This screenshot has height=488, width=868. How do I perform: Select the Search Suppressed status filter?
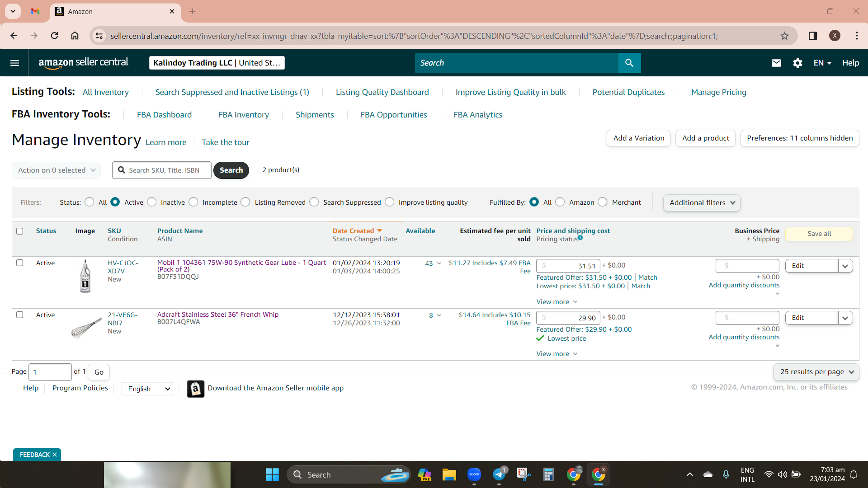click(314, 202)
